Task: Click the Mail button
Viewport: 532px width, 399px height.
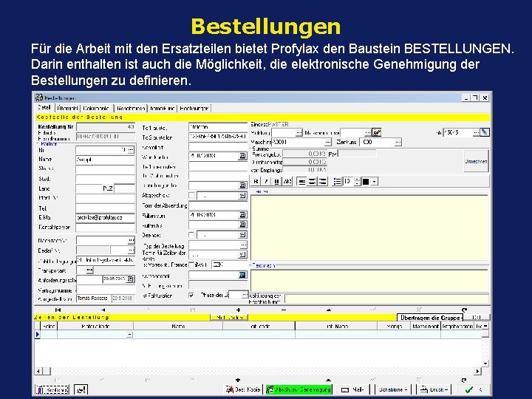Action: pyautogui.click(x=352, y=389)
